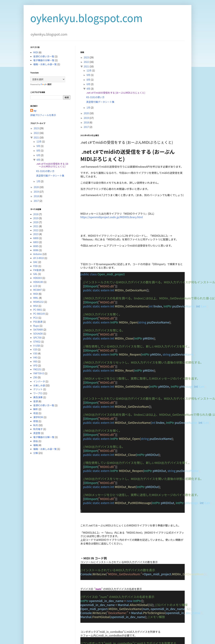This screenshot has height=644, width=215.
Task: Open the oykenkyu.blogspot.com blog title
Action: [x=86, y=19]
